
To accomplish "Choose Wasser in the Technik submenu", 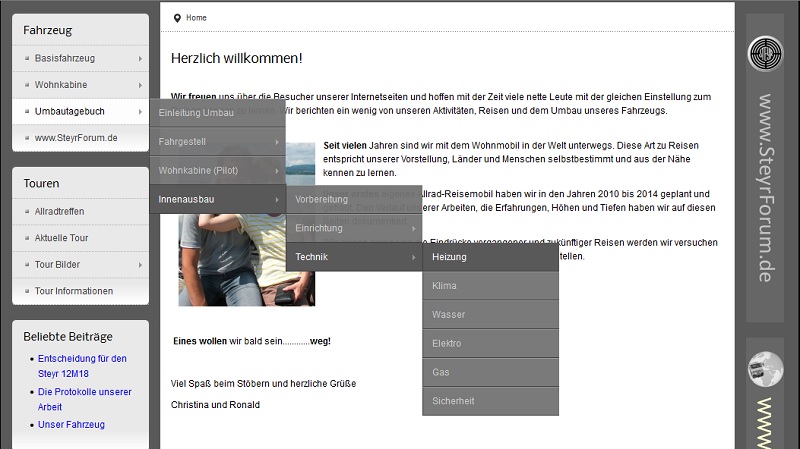I will 490,315.
